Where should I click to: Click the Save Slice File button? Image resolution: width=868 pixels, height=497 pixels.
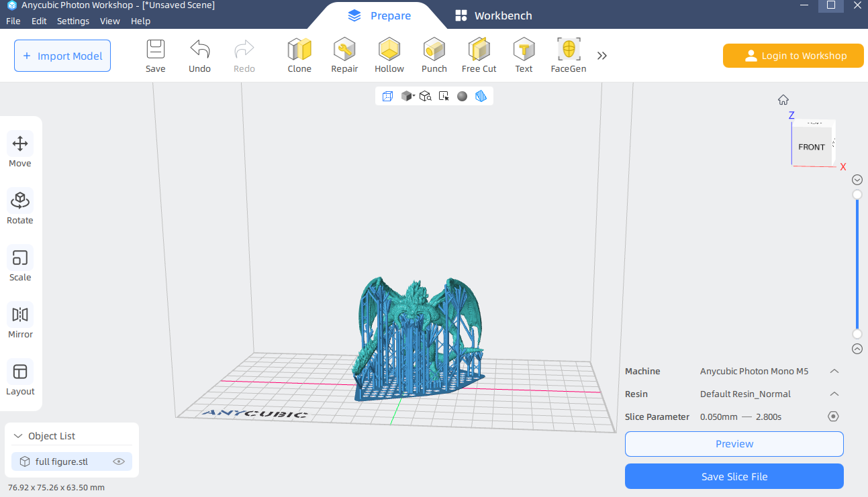(734, 477)
